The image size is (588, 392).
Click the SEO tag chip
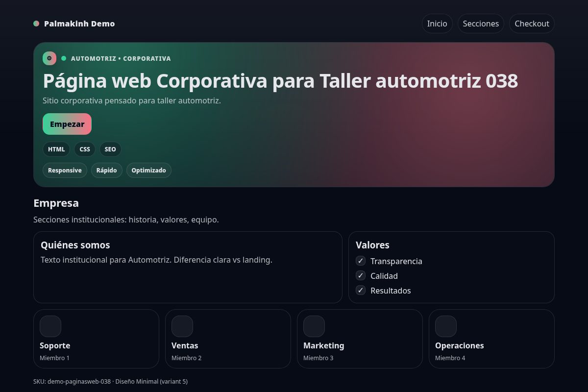[x=110, y=149]
